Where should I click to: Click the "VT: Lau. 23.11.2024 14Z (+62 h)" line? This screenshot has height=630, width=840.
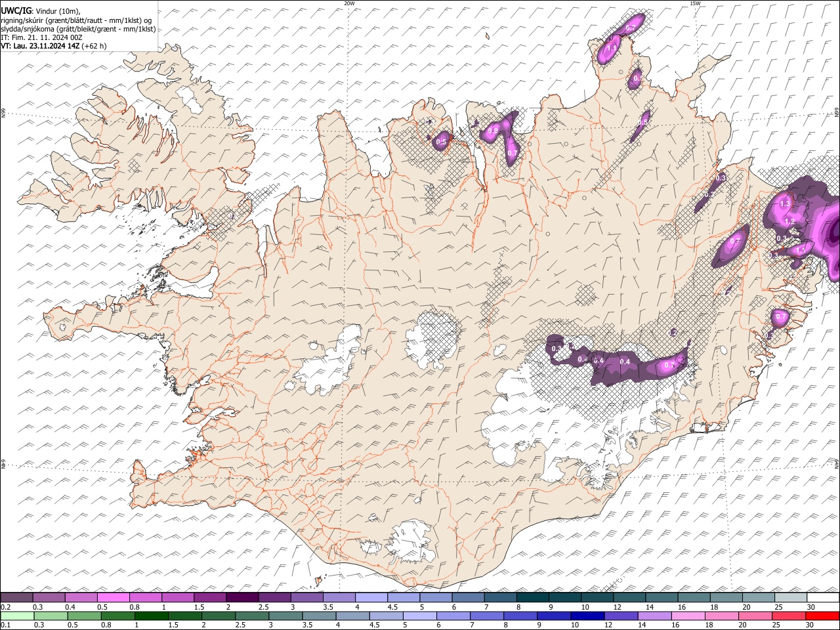point(54,46)
